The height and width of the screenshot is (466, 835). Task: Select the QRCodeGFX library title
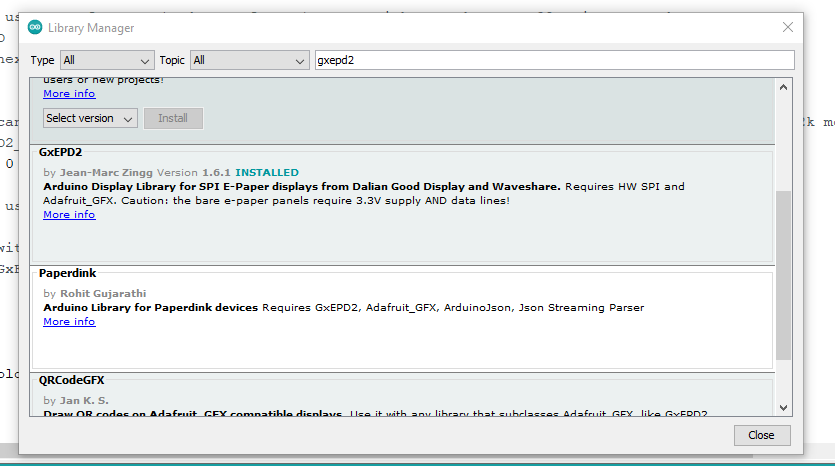(71, 380)
